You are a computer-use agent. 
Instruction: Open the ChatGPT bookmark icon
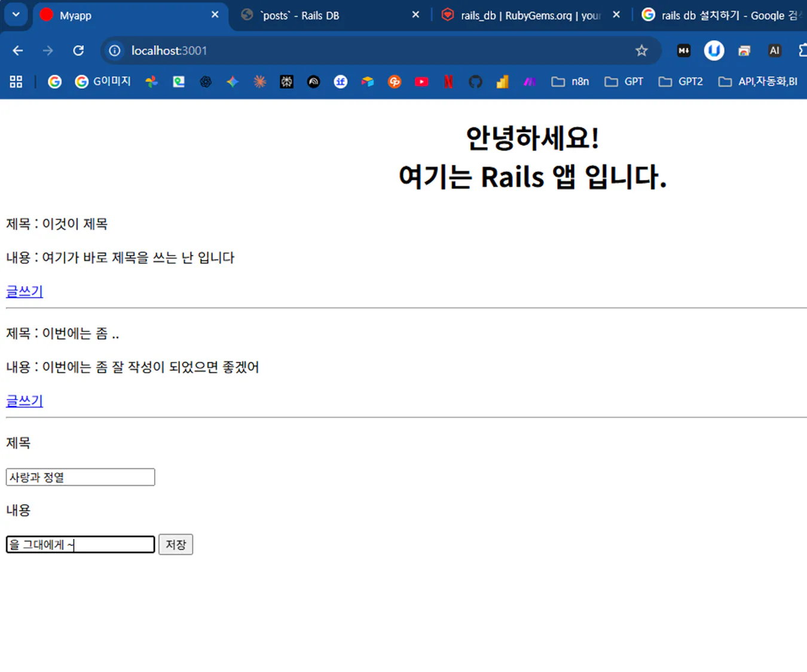[x=206, y=82]
